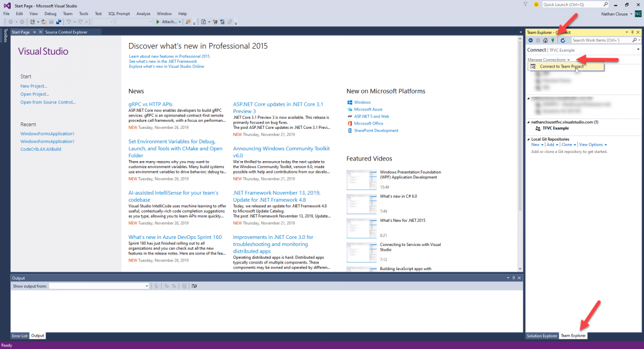The width and height of the screenshot is (644, 349).
Task: Open the New dropdown under Local Git Repositories
Action: [537, 145]
